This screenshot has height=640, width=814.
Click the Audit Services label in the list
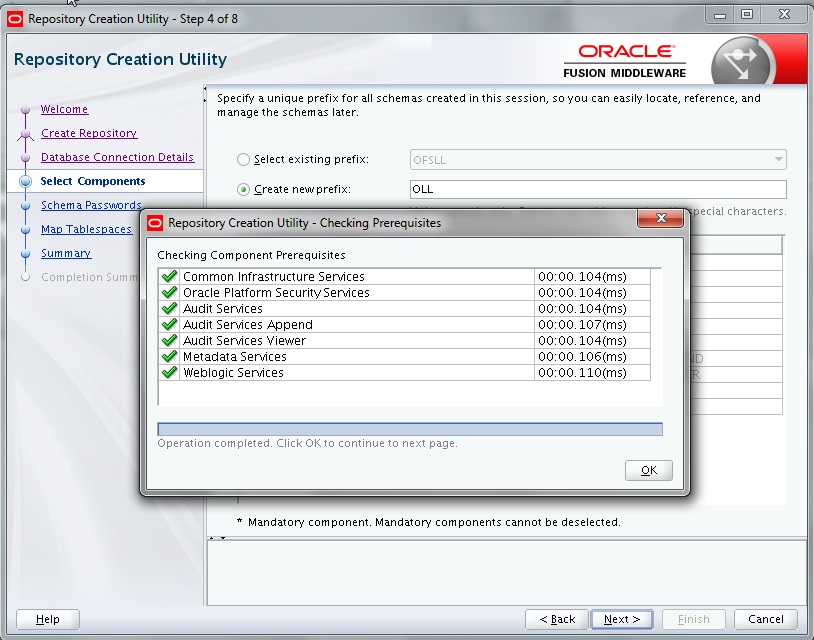pos(223,309)
